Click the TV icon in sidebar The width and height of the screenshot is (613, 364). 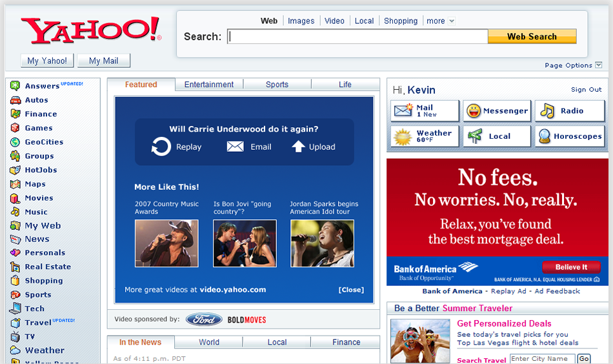pyautogui.click(x=15, y=336)
